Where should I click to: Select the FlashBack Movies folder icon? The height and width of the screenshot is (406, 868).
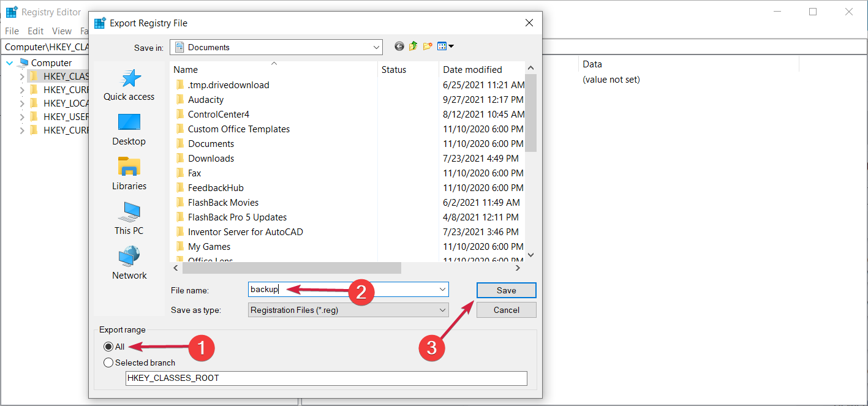point(180,203)
